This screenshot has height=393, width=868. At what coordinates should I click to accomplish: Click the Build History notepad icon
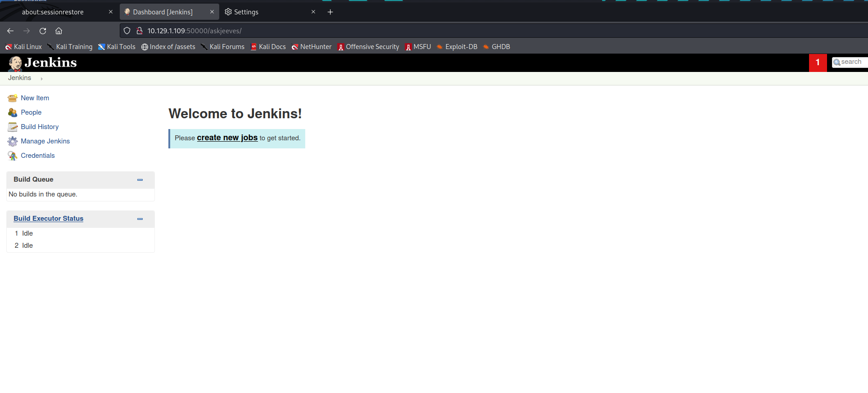point(13,127)
